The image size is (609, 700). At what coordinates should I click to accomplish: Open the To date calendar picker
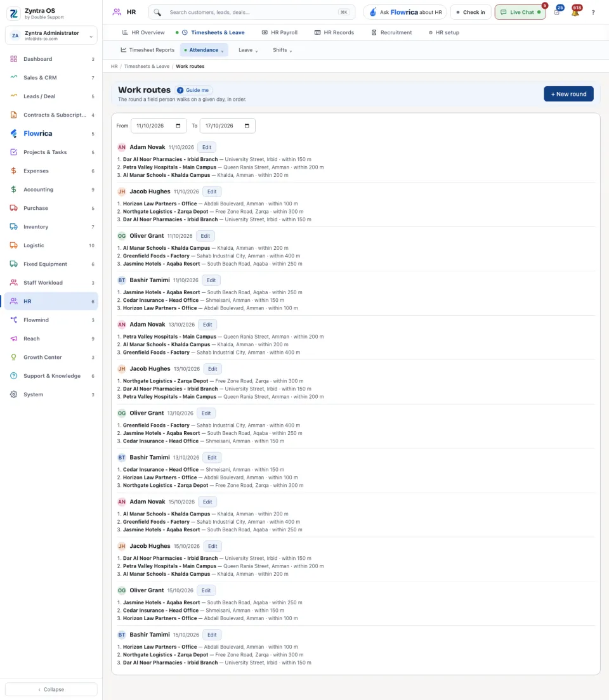click(247, 126)
